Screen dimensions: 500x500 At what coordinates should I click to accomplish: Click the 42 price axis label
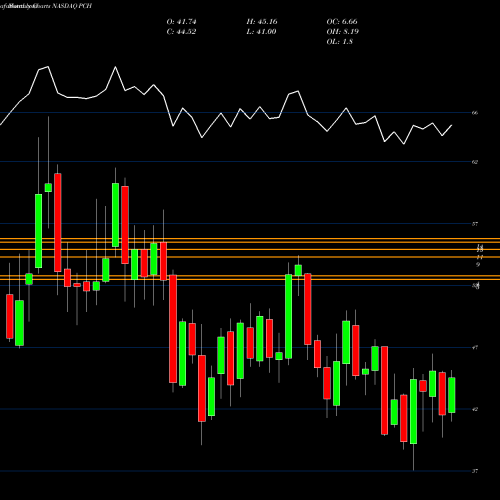[x=475, y=409]
